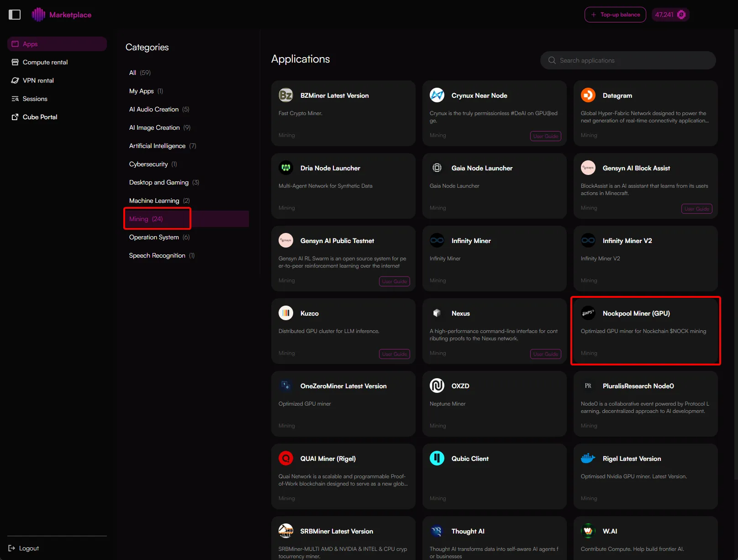
Task: Go to Compute rental
Action: click(x=57, y=62)
